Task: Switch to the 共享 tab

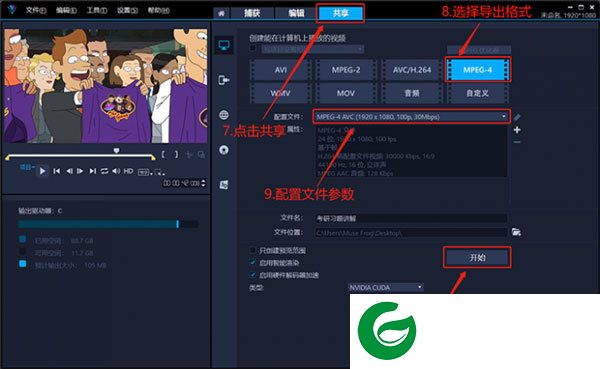Action: (341, 13)
